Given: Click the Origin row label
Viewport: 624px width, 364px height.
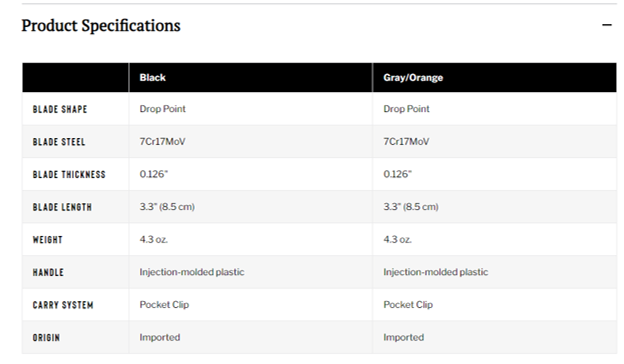Looking at the screenshot, I should 46,338.
